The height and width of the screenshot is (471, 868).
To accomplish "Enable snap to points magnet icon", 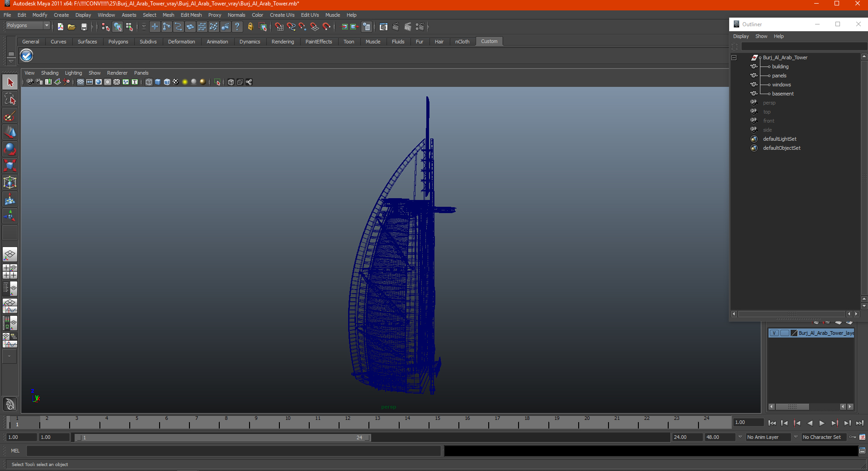I will [x=303, y=27].
